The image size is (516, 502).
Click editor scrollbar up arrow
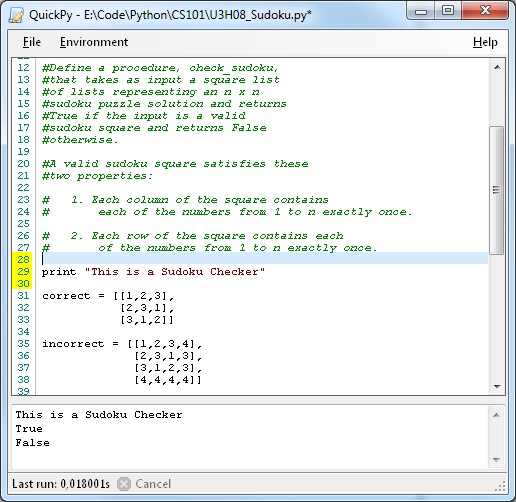(x=497, y=67)
